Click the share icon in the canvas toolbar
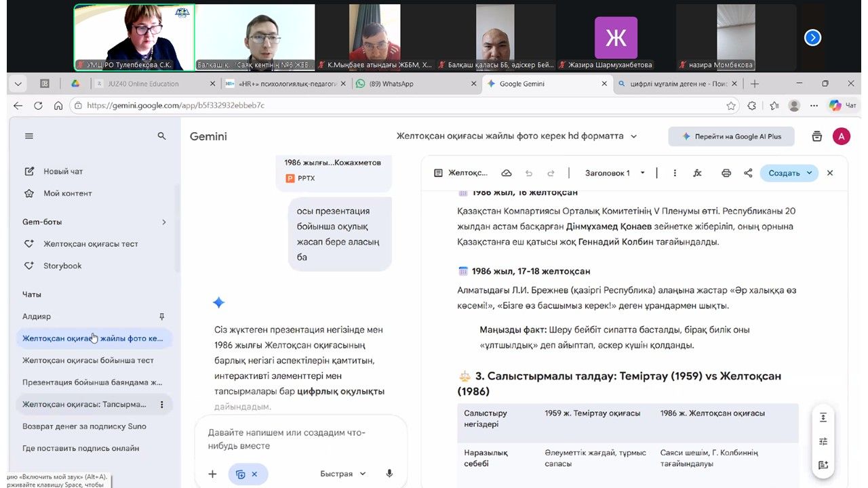The width and height of the screenshot is (868, 488). coord(748,173)
